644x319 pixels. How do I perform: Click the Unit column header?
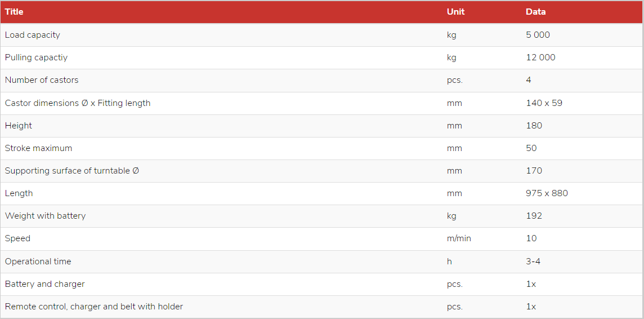(x=455, y=12)
